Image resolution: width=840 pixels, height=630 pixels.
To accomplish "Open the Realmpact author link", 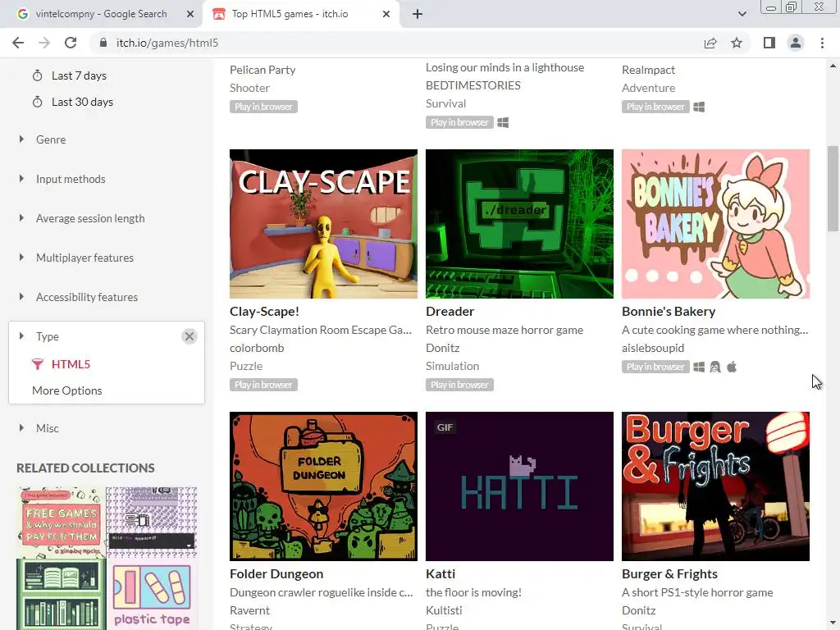I will (x=648, y=70).
